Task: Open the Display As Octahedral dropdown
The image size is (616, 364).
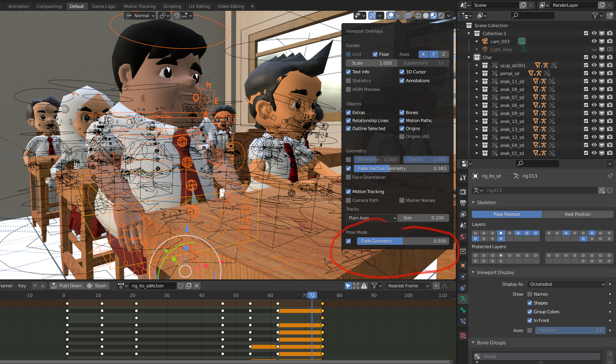Action: (566, 284)
